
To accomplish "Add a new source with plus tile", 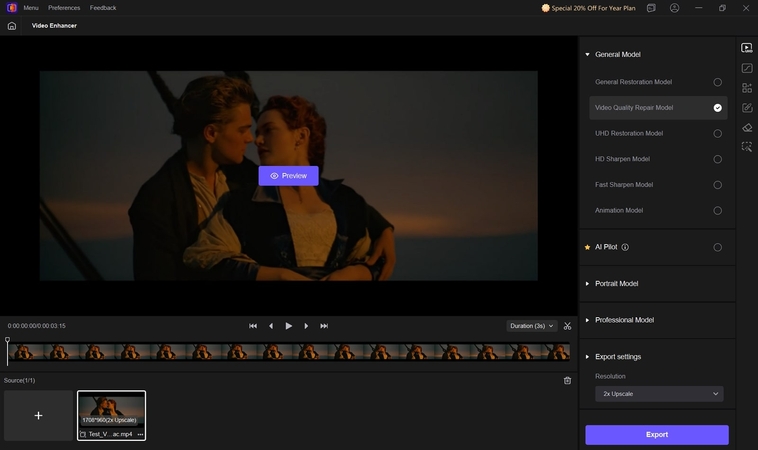I will 38,415.
